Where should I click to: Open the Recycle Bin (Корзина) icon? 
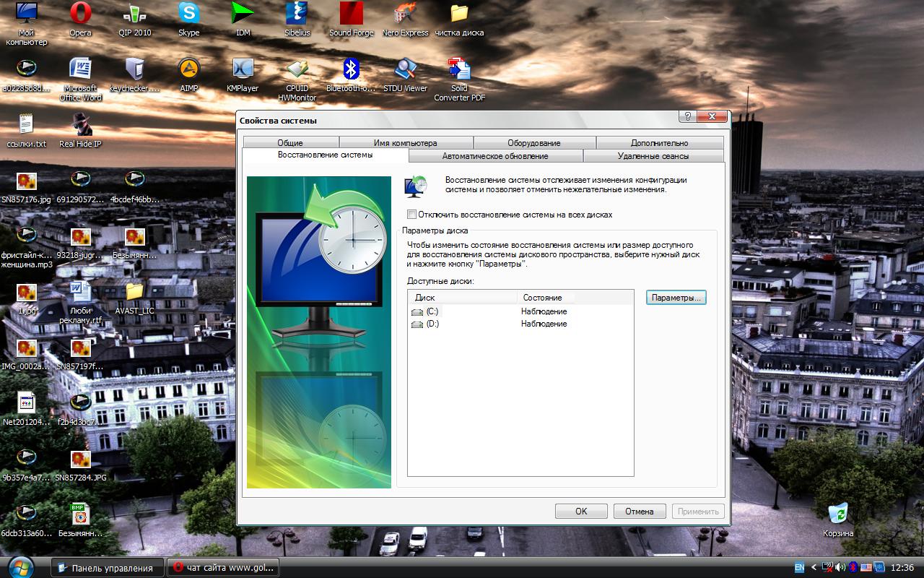pyautogui.click(x=837, y=514)
